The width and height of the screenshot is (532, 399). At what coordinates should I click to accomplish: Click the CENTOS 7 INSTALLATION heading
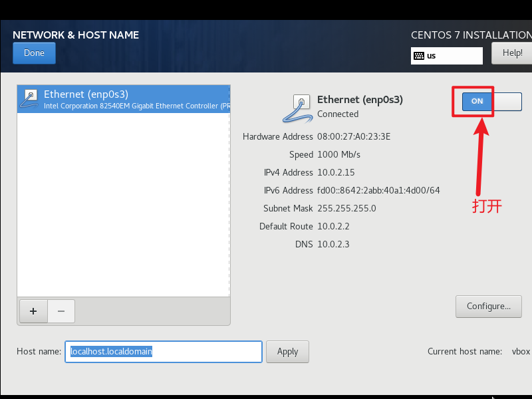(471, 35)
